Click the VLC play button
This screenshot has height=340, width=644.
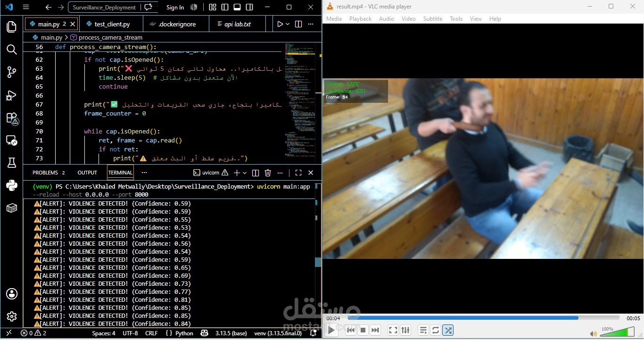tap(331, 330)
